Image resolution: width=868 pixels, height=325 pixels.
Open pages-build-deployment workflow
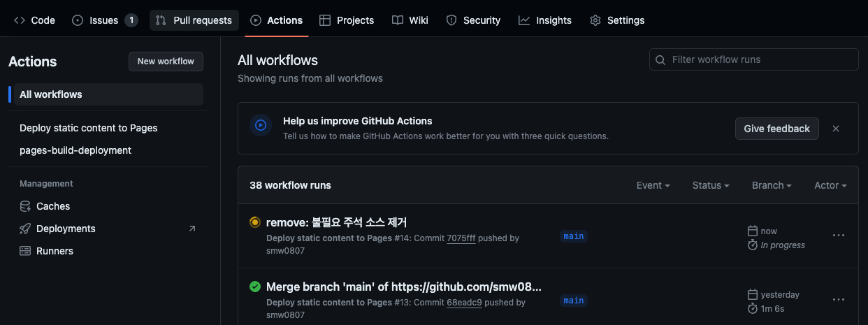pyautogui.click(x=75, y=150)
